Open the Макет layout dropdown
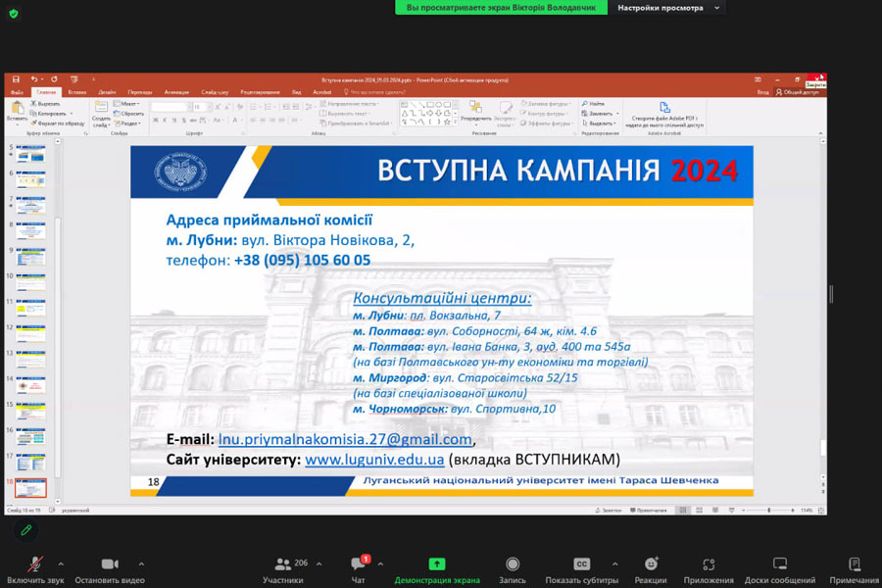 click(127, 104)
